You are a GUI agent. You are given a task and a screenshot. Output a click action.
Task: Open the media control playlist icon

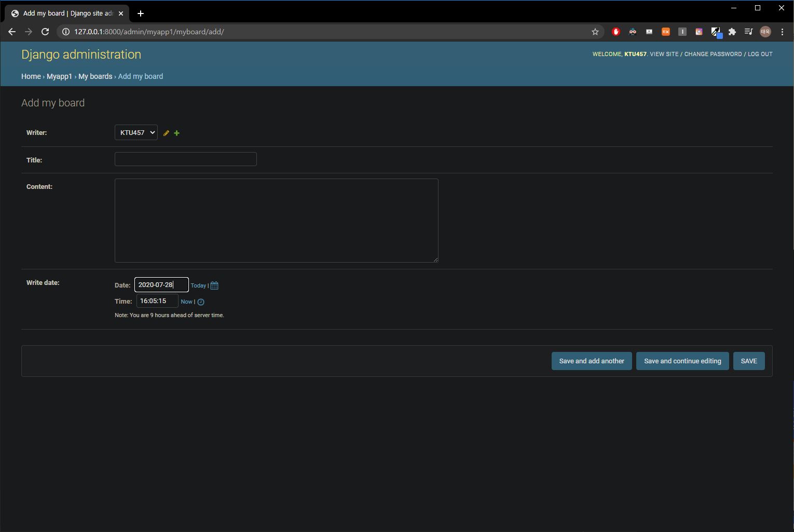748,32
